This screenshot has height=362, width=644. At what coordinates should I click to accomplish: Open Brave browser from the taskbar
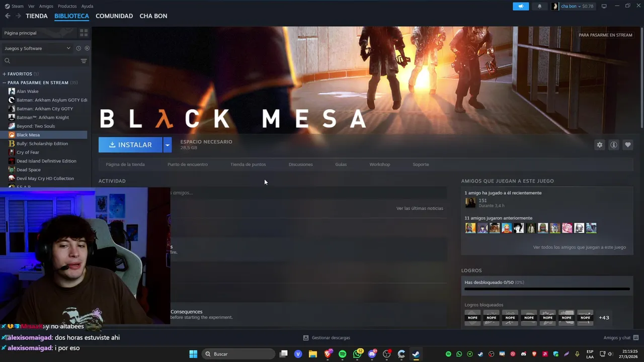pos(328,354)
